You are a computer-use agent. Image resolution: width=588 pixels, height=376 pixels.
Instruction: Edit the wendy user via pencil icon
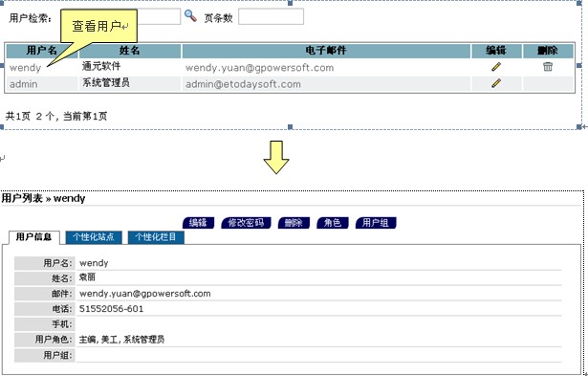(x=496, y=67)
